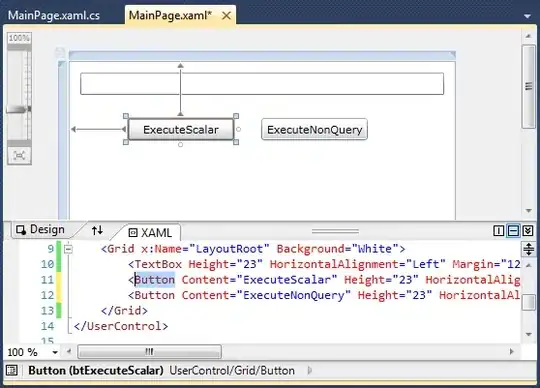
Task: Click the text box in the designer
Action: [x=262, y=84]
